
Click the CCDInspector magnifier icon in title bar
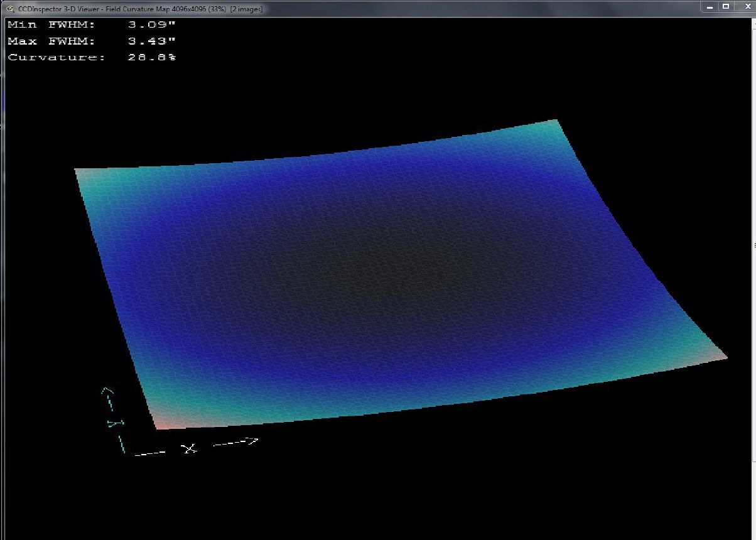point(9,9)
